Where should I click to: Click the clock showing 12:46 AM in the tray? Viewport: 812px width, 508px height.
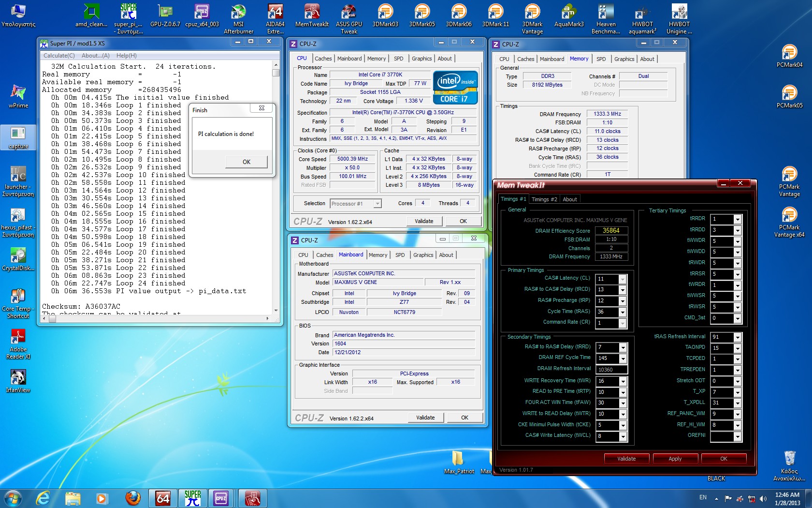(787, 495)
